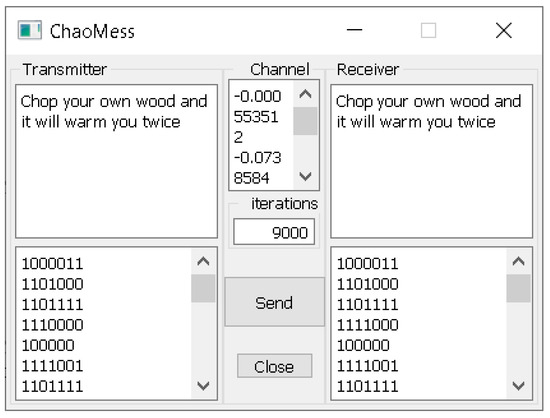
Task: Click the 55351 value in the Channel list
Action: point(256,116)
